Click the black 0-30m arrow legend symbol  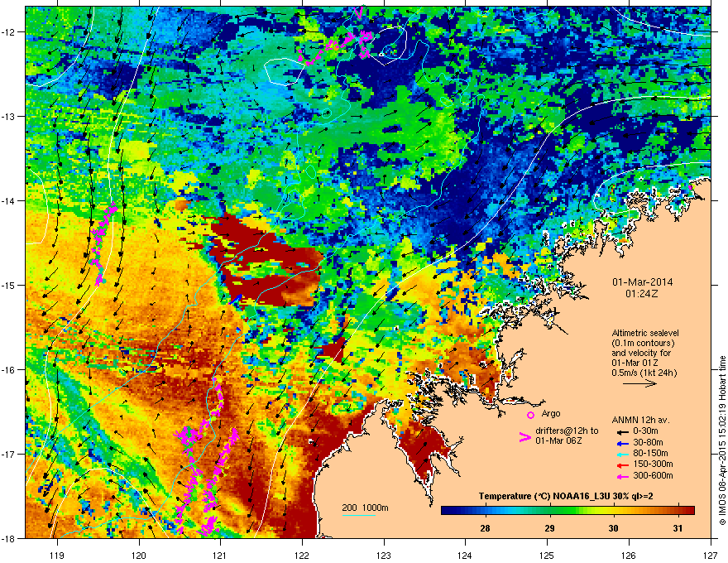point(623,431)
